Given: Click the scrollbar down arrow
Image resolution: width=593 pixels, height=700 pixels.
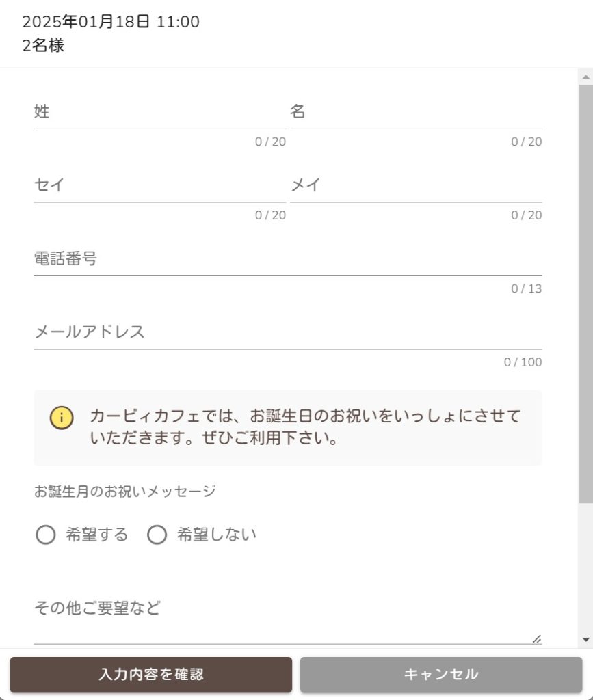Looking at the screenshot, I should (585, 640).
